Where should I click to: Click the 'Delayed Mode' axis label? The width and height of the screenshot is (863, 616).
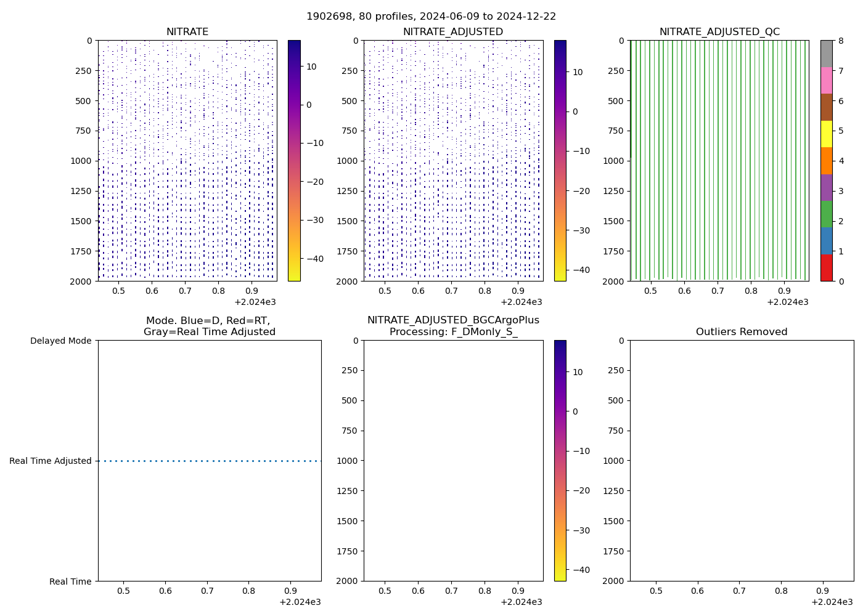point(60,341)
